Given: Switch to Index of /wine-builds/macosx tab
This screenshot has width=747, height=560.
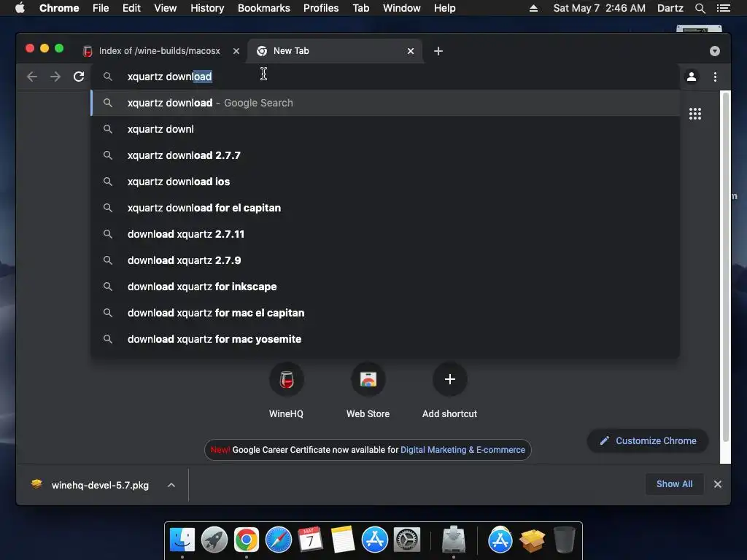Looking at the screenshot, I should click(x=161, y=51).
